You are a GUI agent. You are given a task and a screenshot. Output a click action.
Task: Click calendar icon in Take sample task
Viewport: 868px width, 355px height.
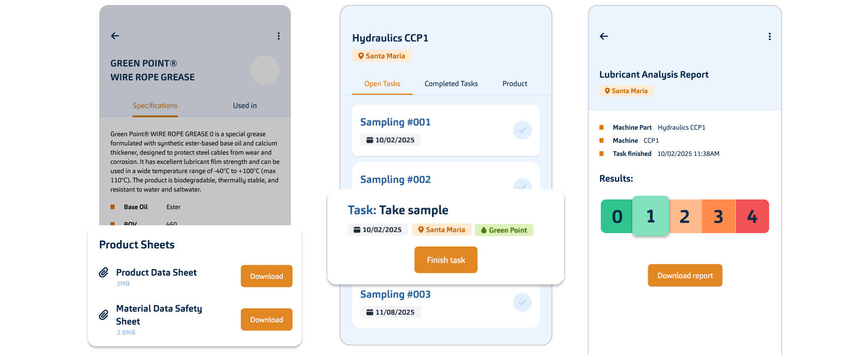pos(357,229)
